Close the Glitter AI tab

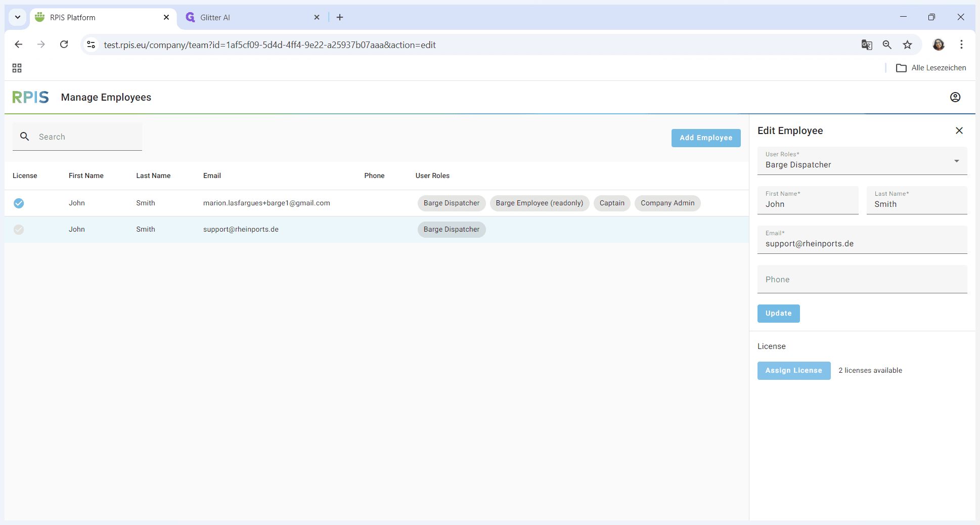pyautogui.click(x=317, y=17)
